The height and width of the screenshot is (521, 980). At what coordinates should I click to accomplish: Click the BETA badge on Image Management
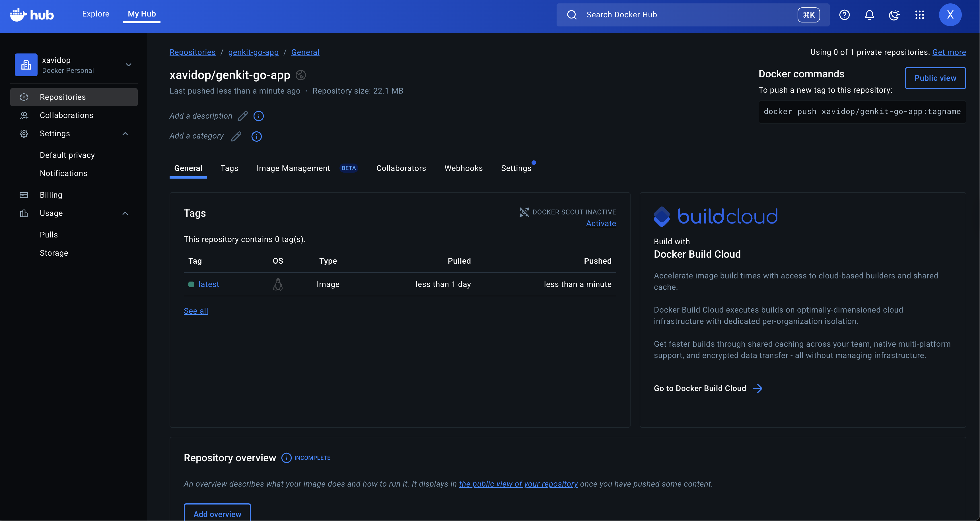click(349, 168)
